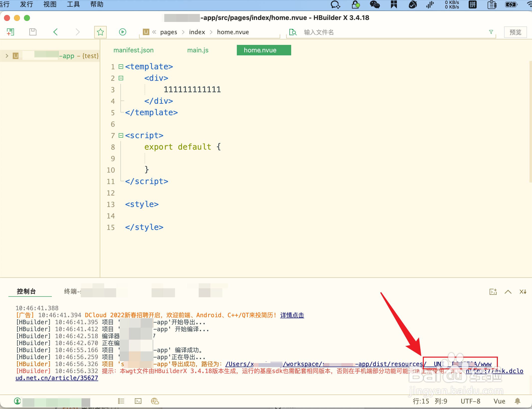Viewport: 532px width, 409px height.
Task: Open the 详情点击 ad link
Action: [292, 315]
